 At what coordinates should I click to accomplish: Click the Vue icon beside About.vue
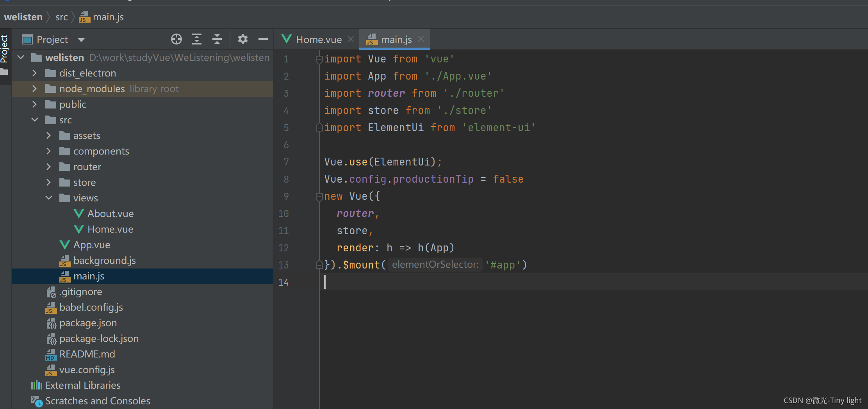tap(79, 213)
